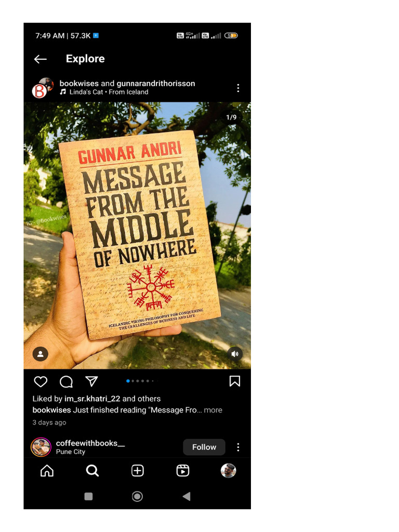Select the carousel page indicator dots
Image resolution: width=399 pixels, height=532 pixels.
click(x=140, y=381)
